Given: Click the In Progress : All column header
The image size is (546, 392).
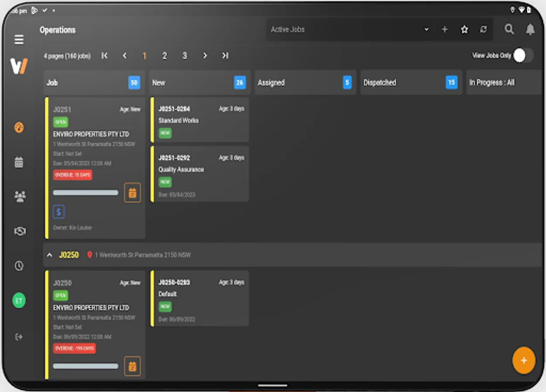Looking at the screenshot, I should tap(505, 82).
